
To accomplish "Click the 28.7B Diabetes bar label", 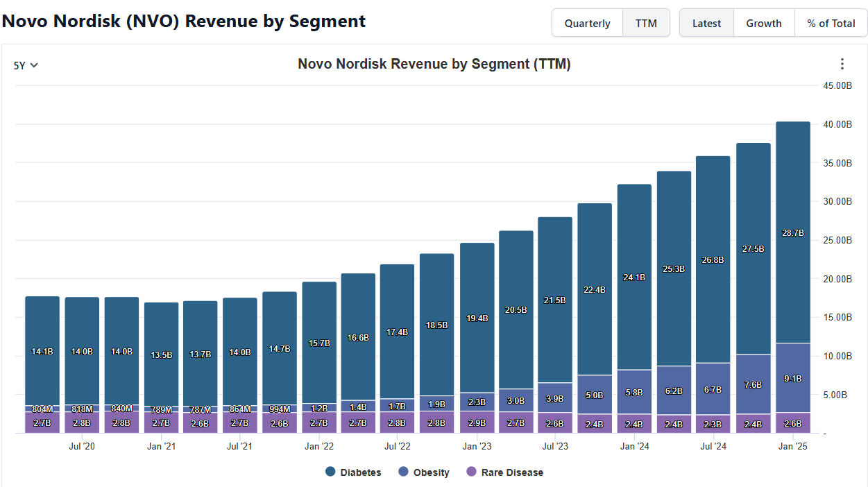I will click(793, 233).
